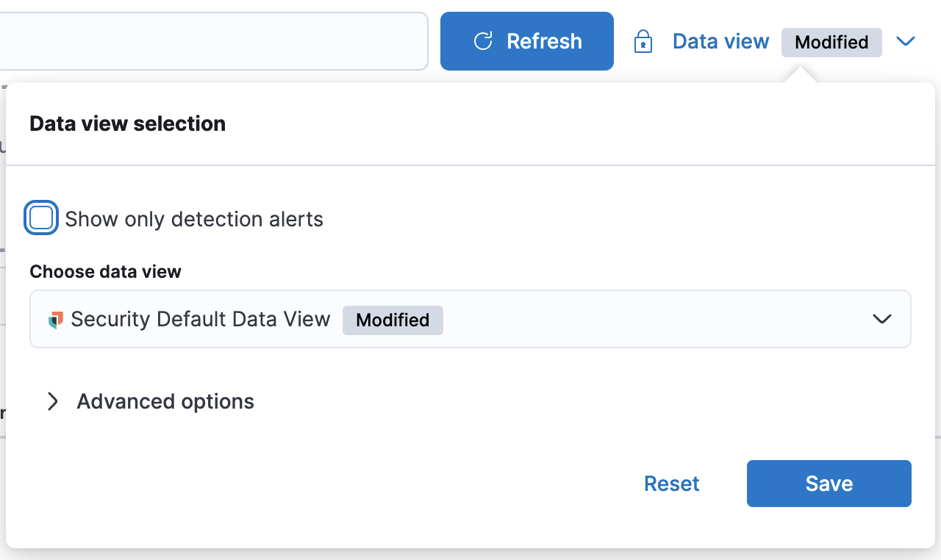
Task: Click the down arrow in data view selector
Action: tap(881, 319)
